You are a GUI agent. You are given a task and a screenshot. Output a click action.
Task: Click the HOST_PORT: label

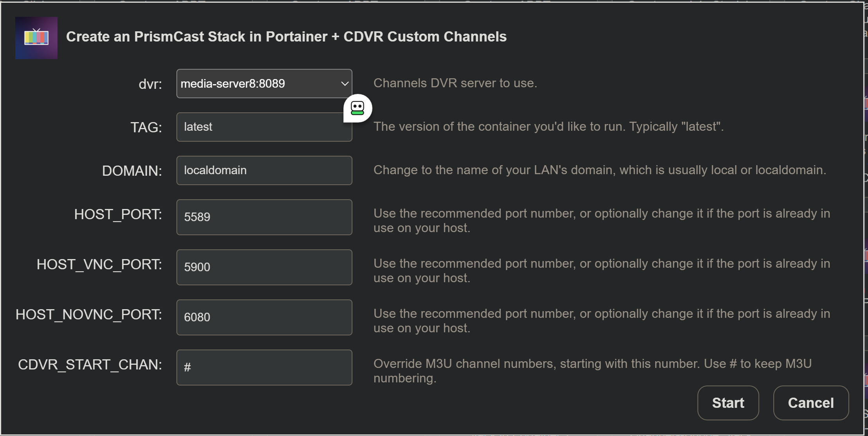118,214
